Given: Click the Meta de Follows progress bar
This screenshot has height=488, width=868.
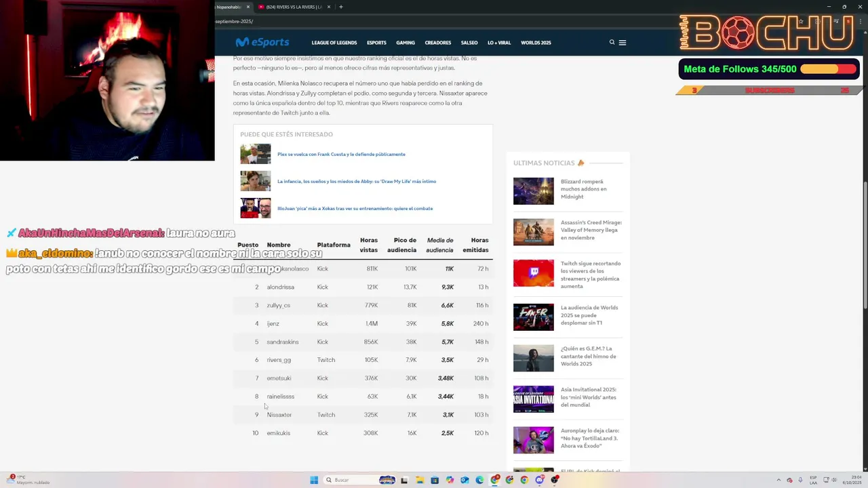Looking at the screenshot, I should (x=828, y=69).
